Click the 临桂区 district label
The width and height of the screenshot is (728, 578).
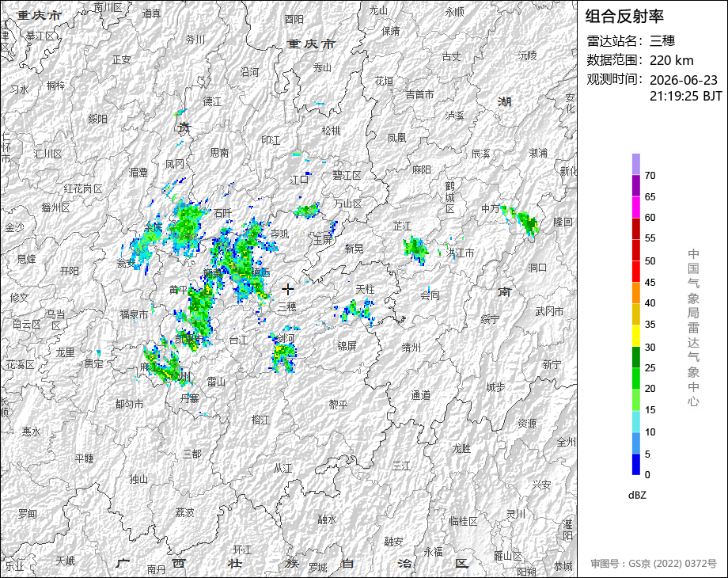(x=463, y=521)
